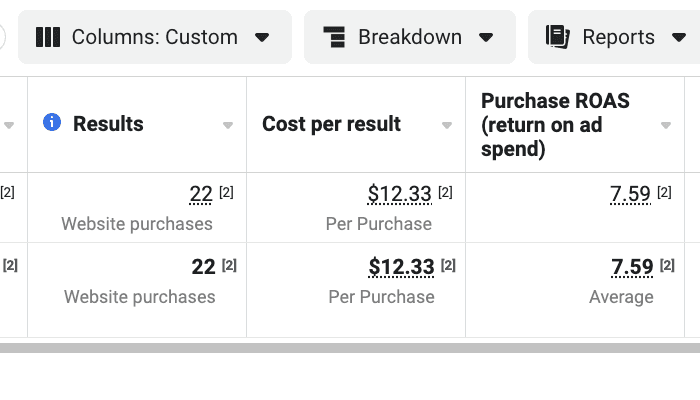
Task: Click the bold 7.59 average ROAS value
Action: [x=632, y=267]
